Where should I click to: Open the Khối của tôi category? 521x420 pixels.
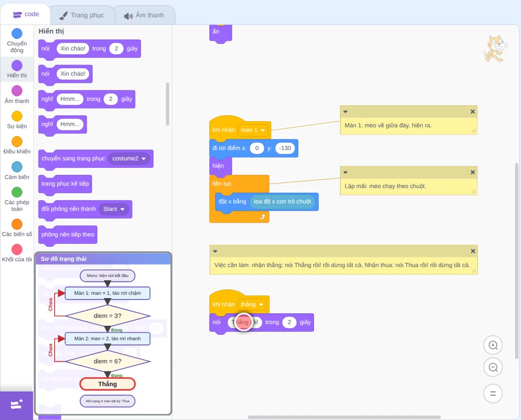pyautogui.click(x=17, y=253)
